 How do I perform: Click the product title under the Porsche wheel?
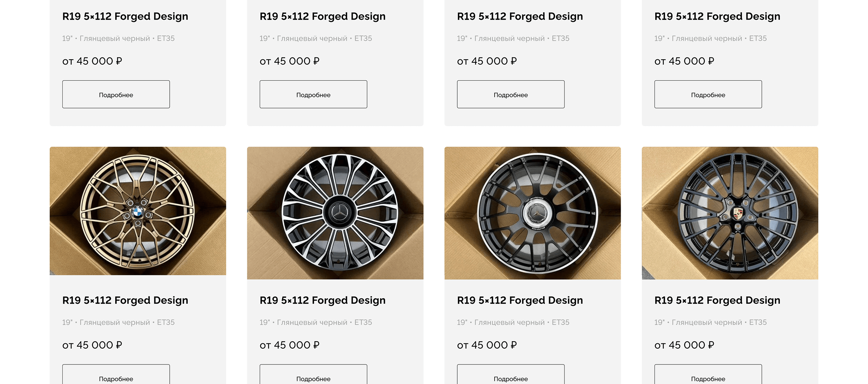tap(717, 300)
